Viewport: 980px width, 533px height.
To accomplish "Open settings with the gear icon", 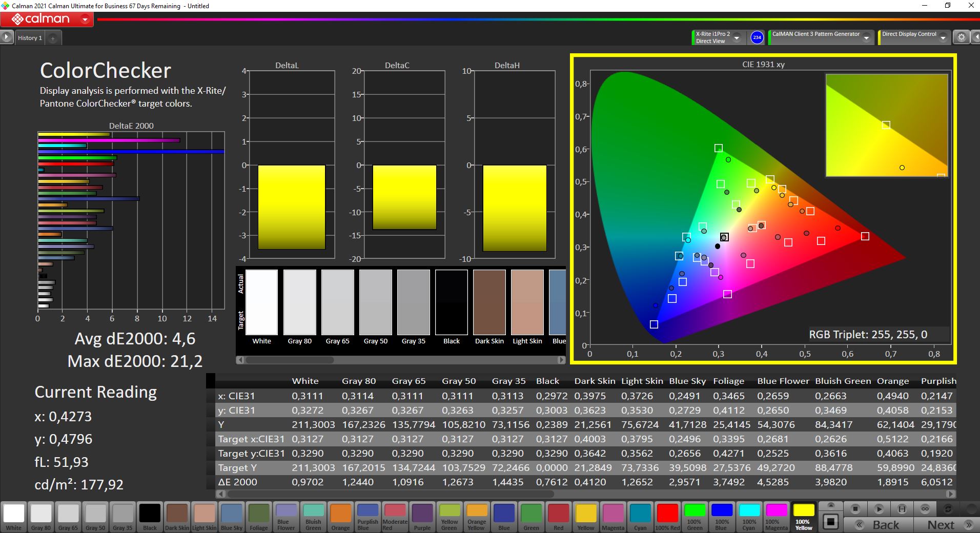I will [x=961, y=37].
